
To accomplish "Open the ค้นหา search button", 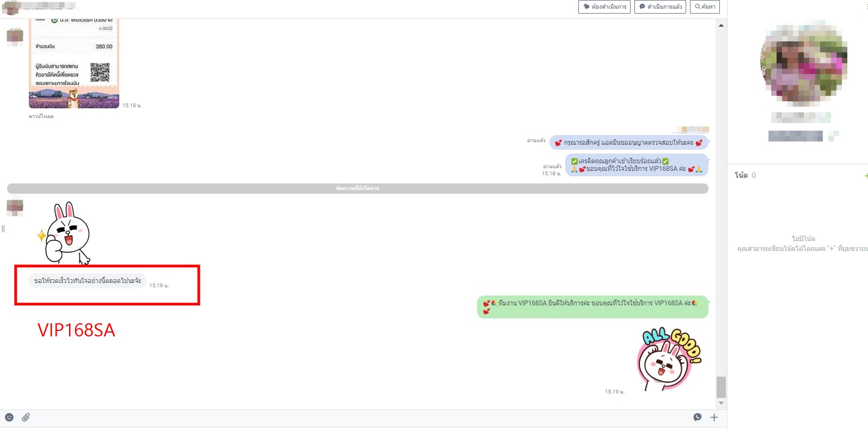I will pyautogui.click(x=705, y=7).
